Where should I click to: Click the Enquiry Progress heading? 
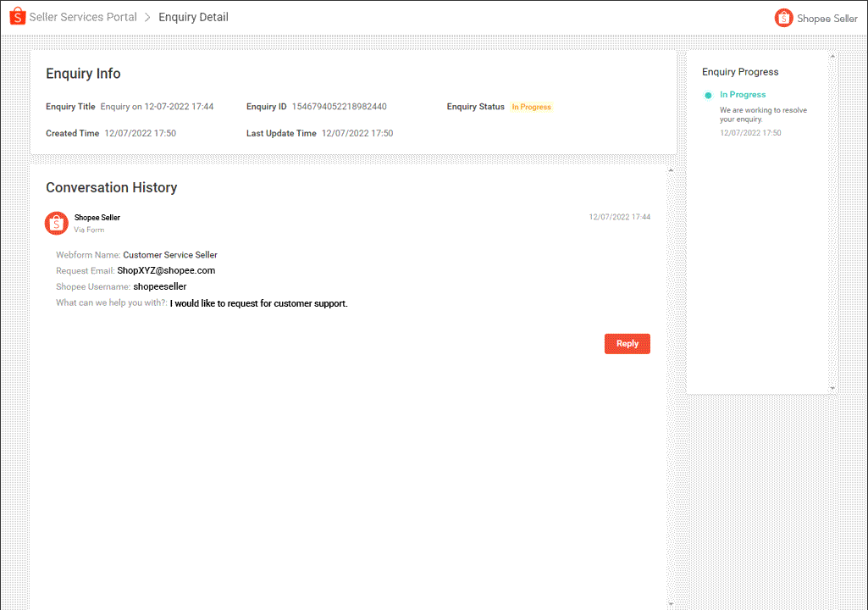click(x=740, y=72)
